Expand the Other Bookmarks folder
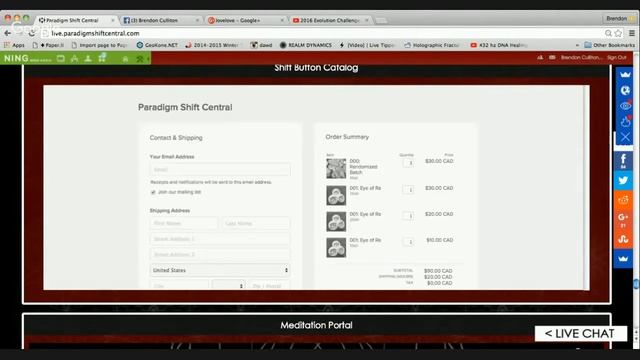This screenshot has height=360, width=640. [x=609, y=45]
